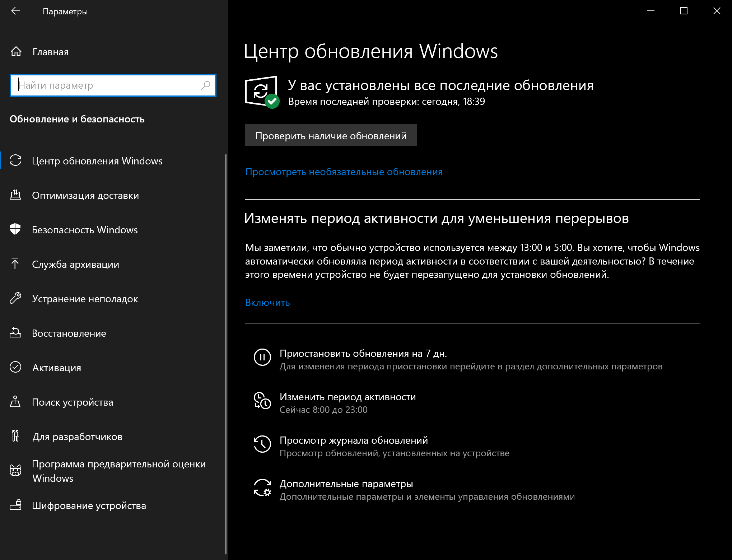Screen dimensions: 732x560
Task: Focus the Найти параметр search field
Action: (x=108, y=85)
